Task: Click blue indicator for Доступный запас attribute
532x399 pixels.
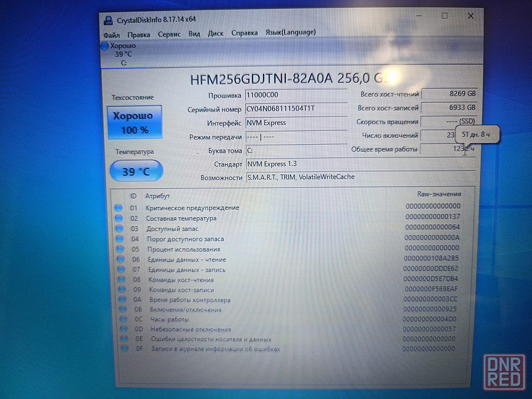Action: click(119, 229)
